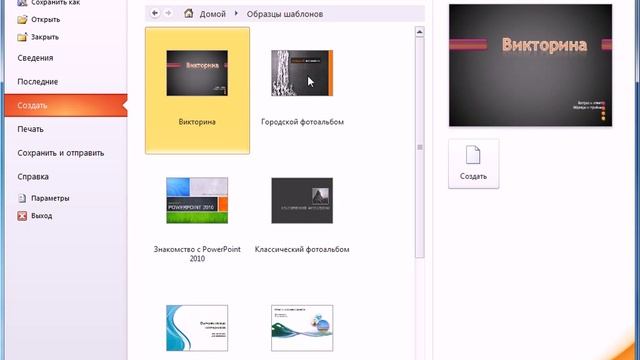Select the Городской фотоальбом template thumbnail
This screenshot has height=360, width=640.
click(x=302, y=73)
